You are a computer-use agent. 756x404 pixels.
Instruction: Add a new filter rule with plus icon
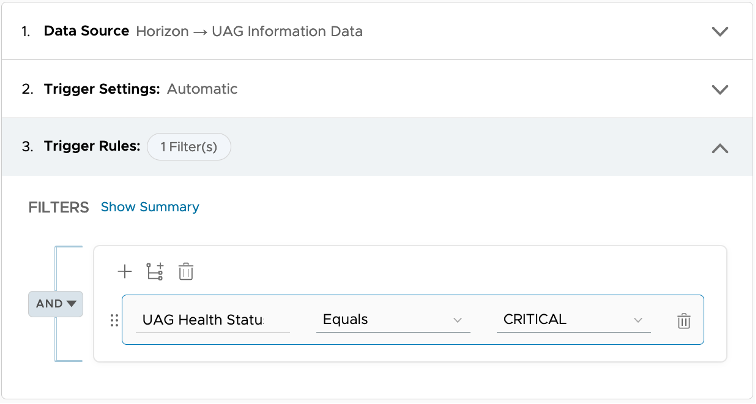click(x=125, y=271)
